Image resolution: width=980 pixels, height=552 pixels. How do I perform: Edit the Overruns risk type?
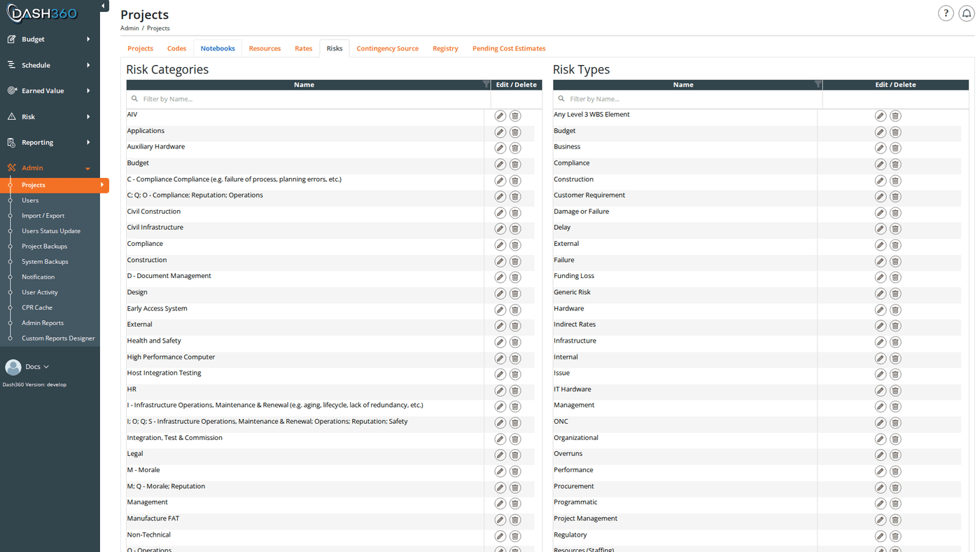click(881, 455)
